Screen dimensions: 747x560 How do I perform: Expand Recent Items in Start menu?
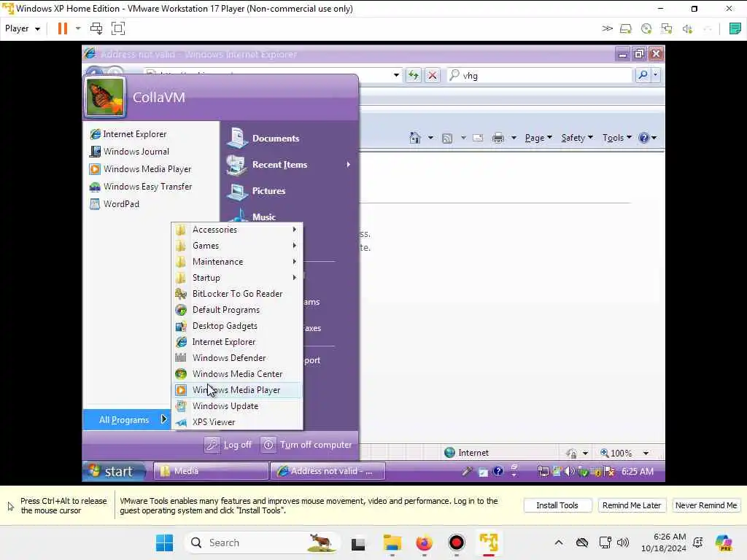(289, 165)
